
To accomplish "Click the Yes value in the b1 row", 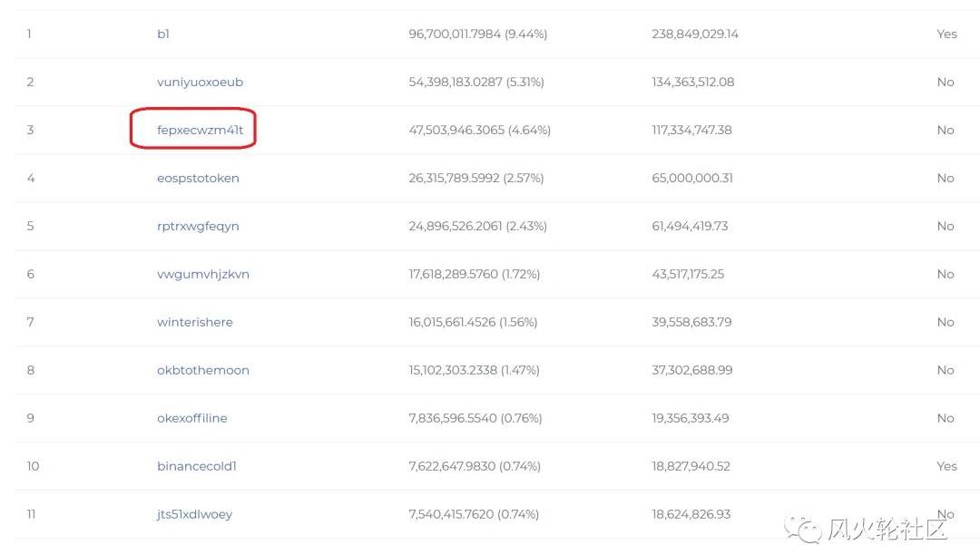I will 946,34.
